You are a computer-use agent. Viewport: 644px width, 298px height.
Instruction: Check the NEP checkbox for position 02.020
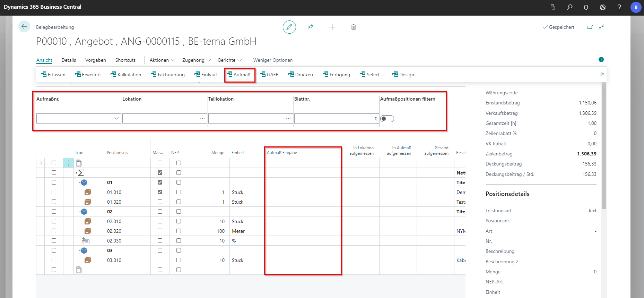pyautogui.click(x=179, y=231)
